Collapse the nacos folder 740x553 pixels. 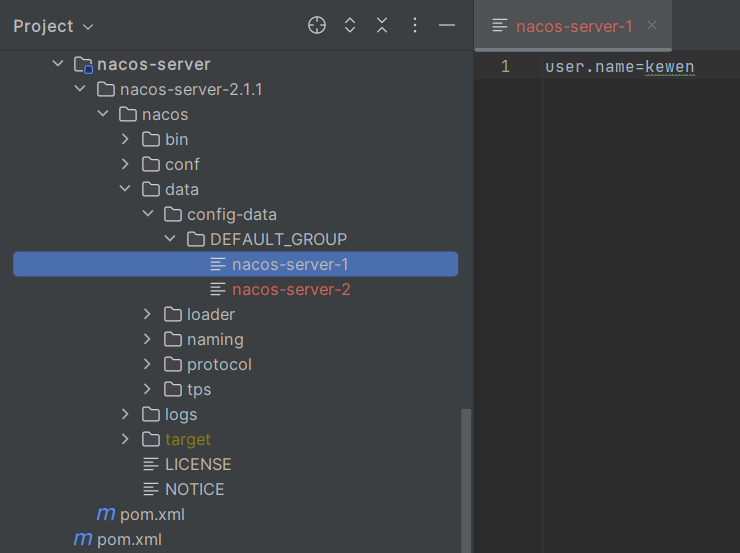103,113
